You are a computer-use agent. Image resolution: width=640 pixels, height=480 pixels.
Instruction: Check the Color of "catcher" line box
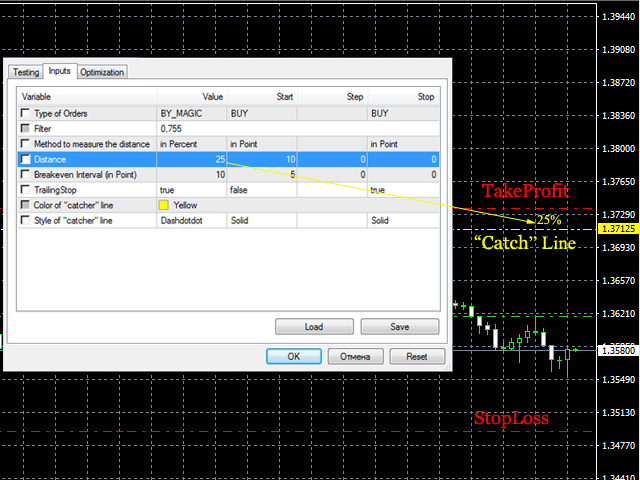(25, 204)
